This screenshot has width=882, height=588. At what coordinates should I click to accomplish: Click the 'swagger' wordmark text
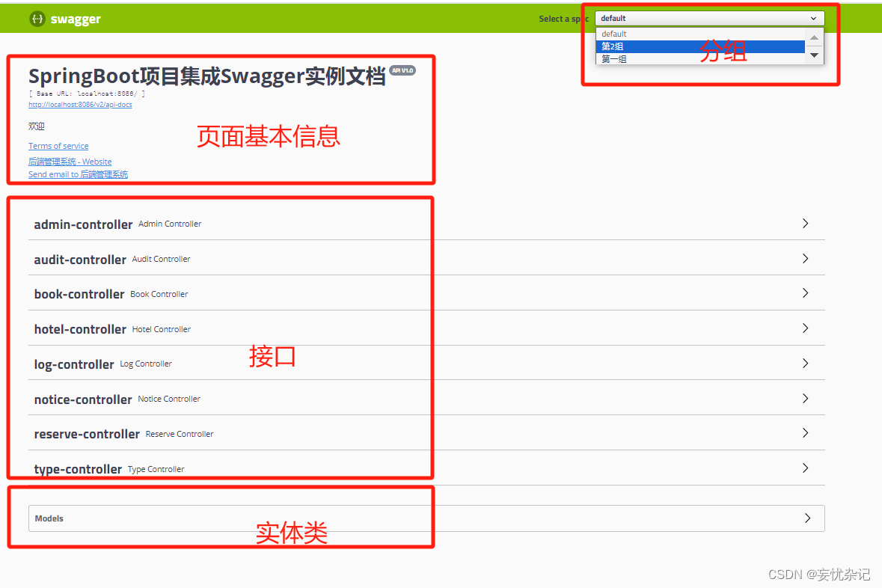(76, 19)
